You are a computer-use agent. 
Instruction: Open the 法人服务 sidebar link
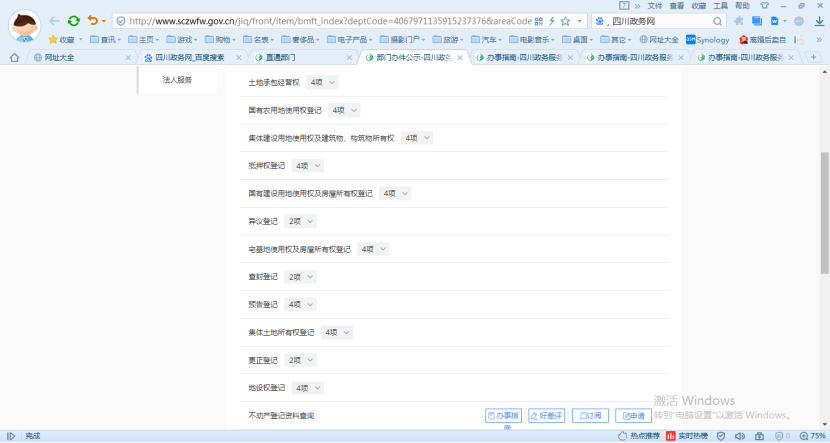[177, 79]
